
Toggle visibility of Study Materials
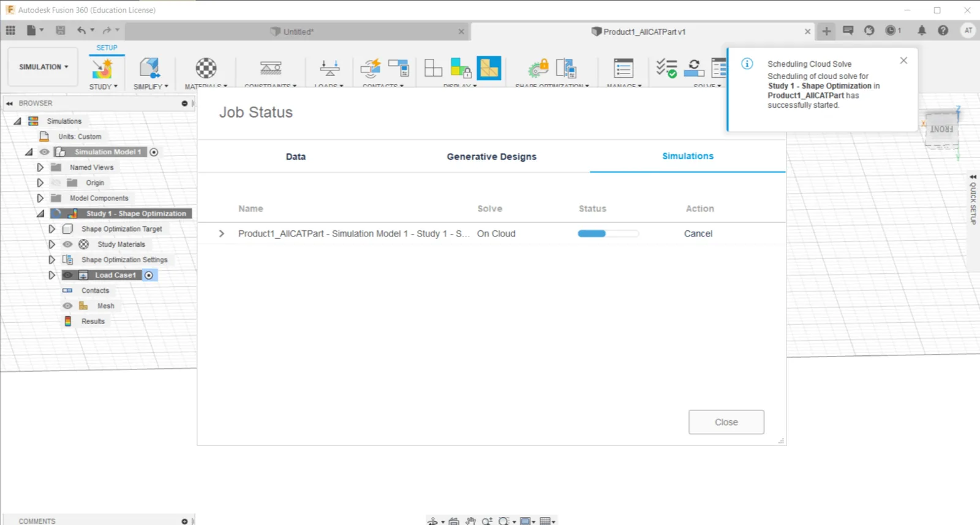coord(67,244)
